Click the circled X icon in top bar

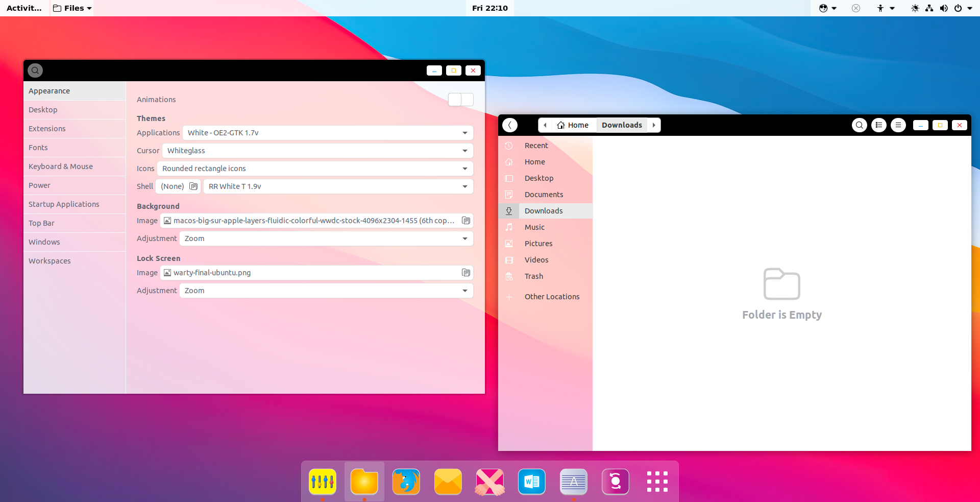pyautogui.click(x=856, y=8)
